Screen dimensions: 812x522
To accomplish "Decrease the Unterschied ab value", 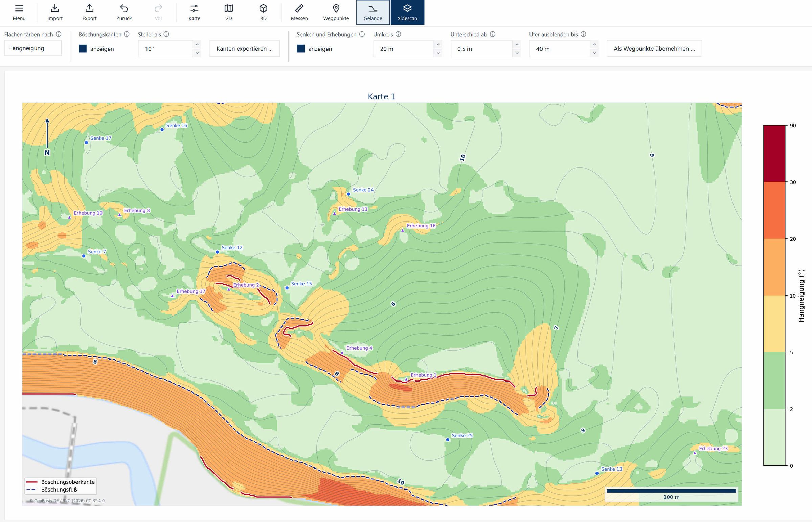I will coord(517,53).
